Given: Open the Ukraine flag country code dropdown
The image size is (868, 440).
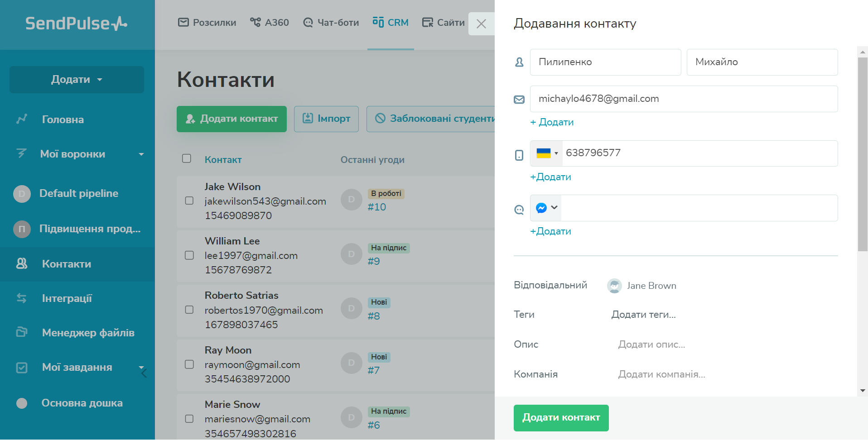Looking at the screenshot, I should [x=546, y=153].
